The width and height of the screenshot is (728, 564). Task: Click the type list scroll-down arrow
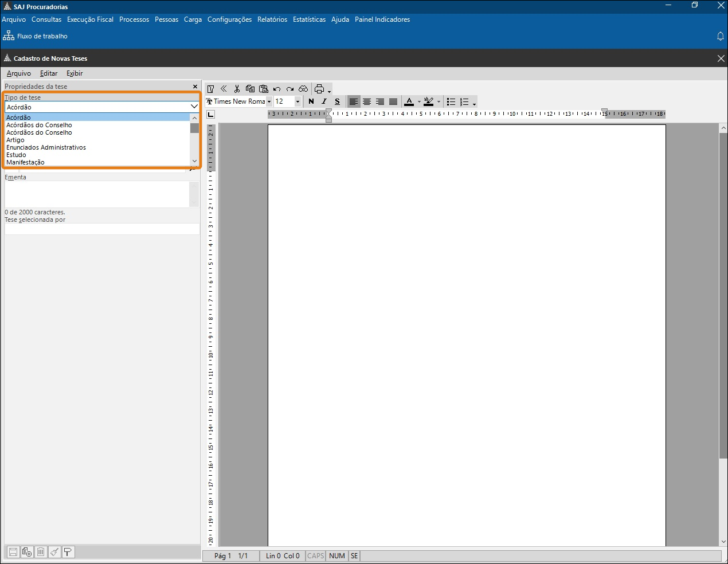(x=194, y=162)
